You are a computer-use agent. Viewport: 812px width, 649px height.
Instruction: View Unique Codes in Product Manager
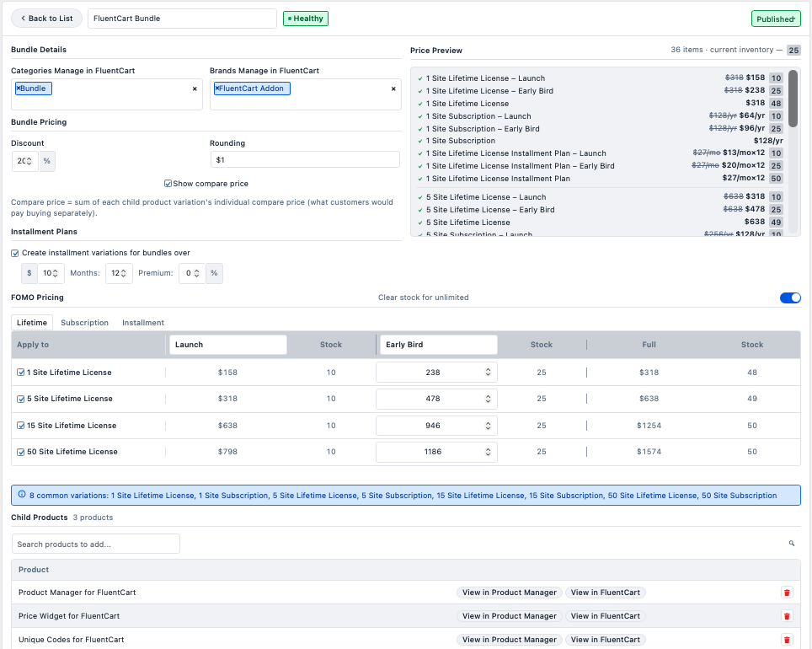point(509,640)
